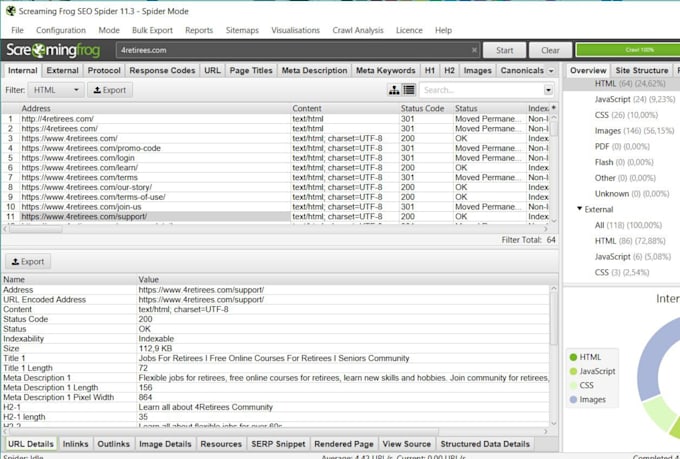The width and height of the screenshot is (680, 459).
Task: Open the Crawl Analysis menu
Action: coord(358,30)
